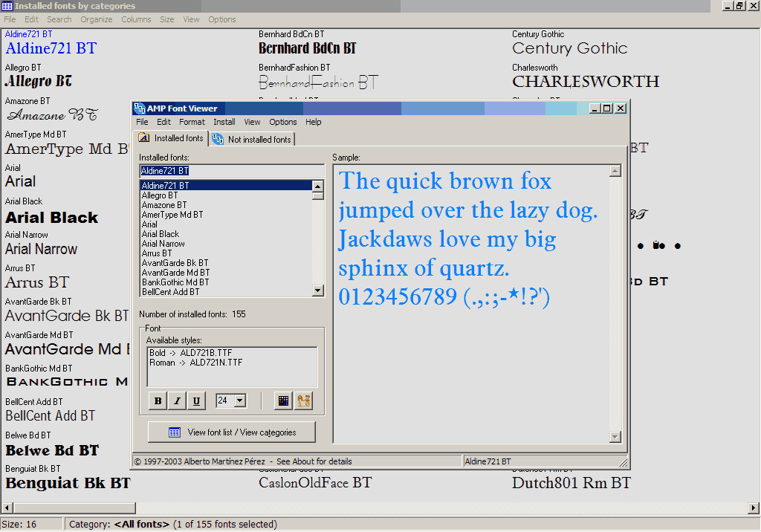Open Search menu in background window
The width and height of the screenshot is (761, 532).
(59, 19)
